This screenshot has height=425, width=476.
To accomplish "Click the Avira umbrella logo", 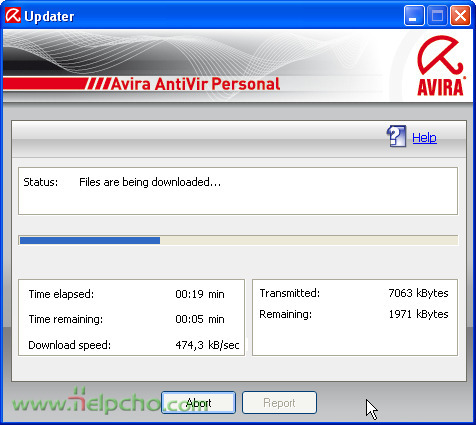I will point(440,66).
